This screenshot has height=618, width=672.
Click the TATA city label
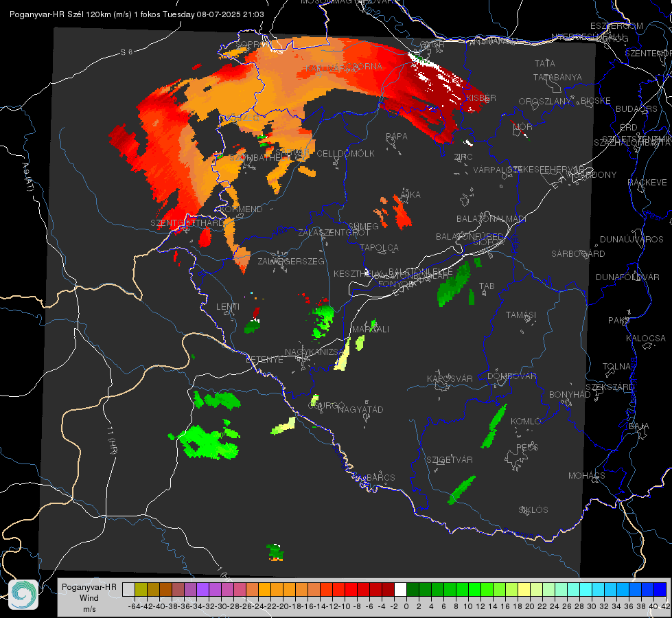545,63
